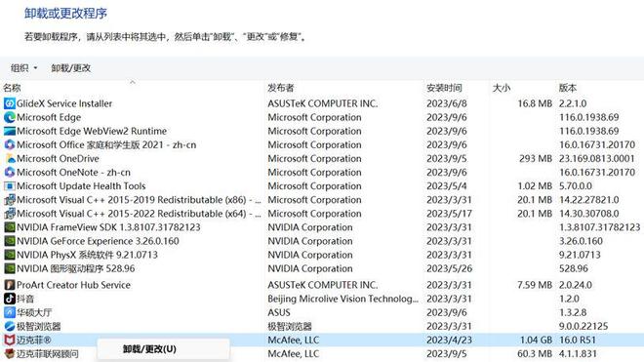
Task: Select the GlideX Service Installer entry
Action: (x=64, y=103)
